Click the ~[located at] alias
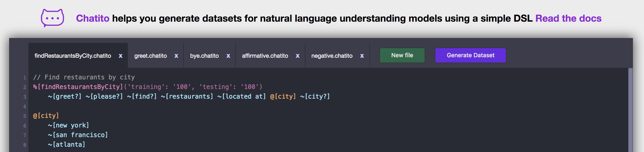 [242, 96]
